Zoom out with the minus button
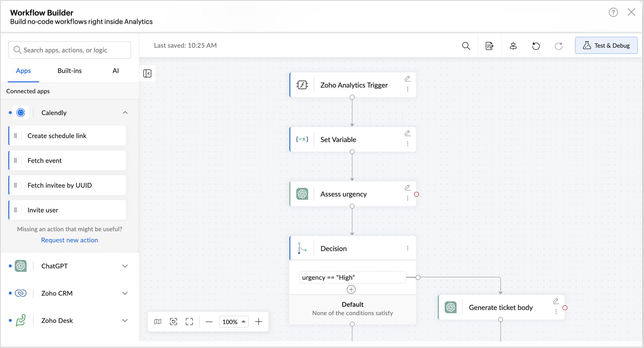Screen dimensions: 644x348 tap(209, 321)
